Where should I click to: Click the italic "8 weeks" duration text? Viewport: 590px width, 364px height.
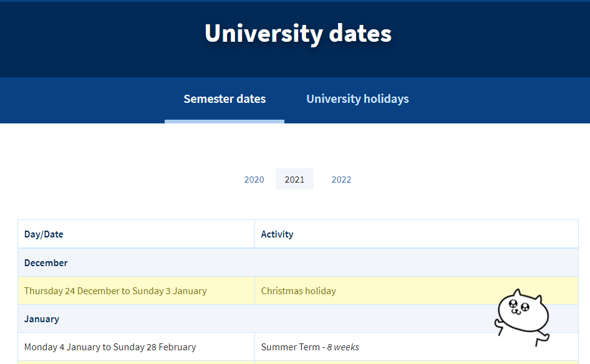pyautogui.click(x=343, y=347)
